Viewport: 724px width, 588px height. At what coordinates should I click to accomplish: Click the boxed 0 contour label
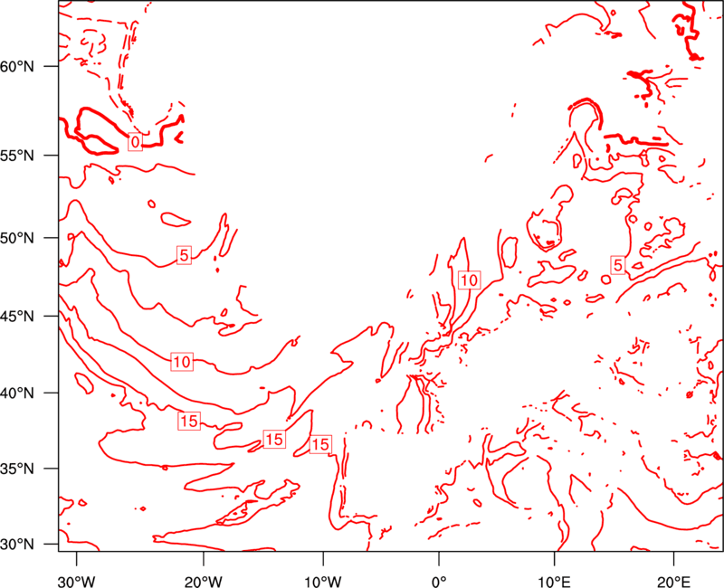click(x=135, y=142)
